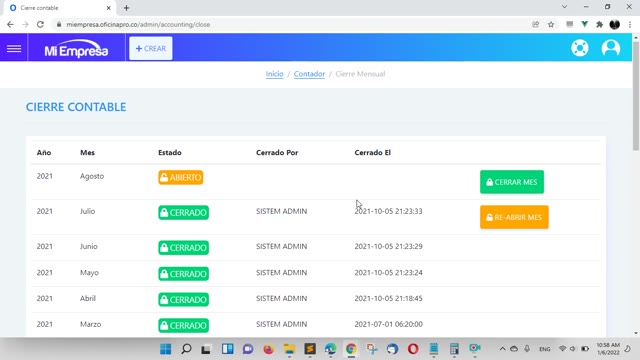Open taskbar Search

[x=186, y=349]
